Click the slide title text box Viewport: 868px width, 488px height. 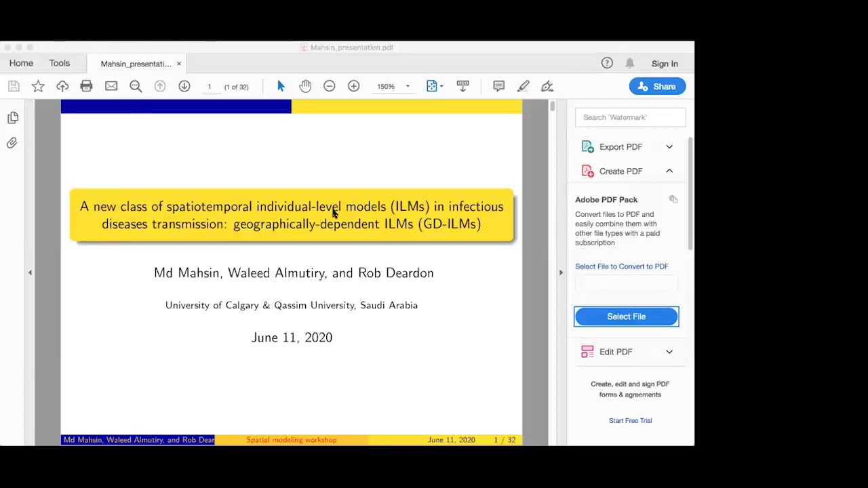(292, 216)
